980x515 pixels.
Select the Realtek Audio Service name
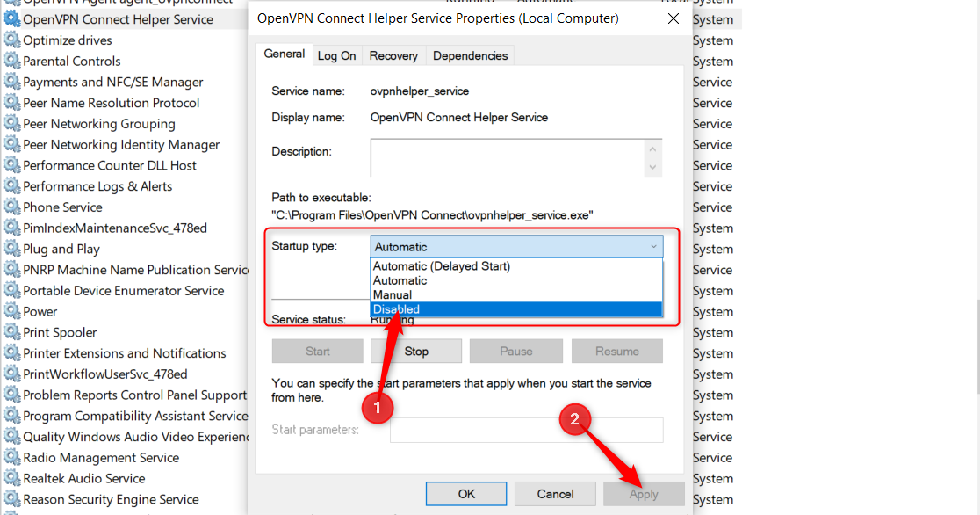(x=83, y=478)
